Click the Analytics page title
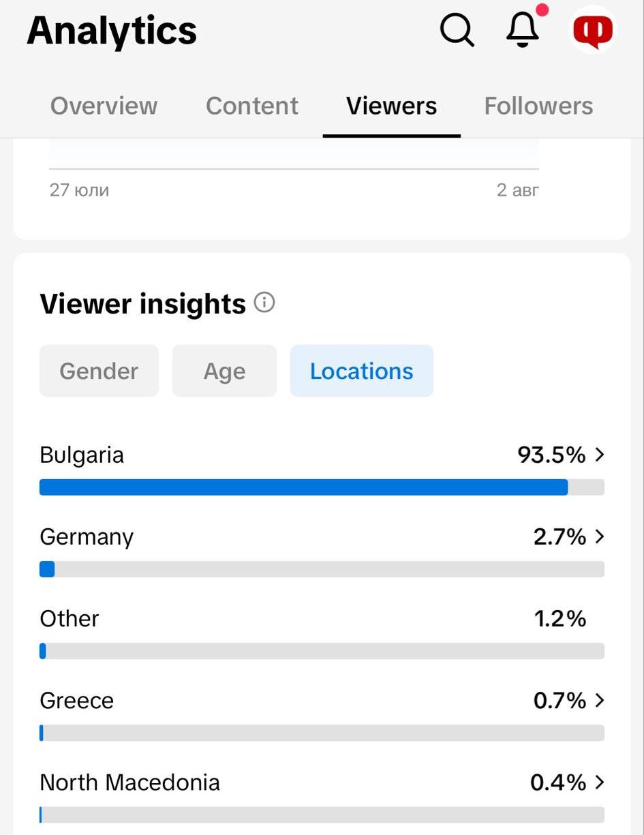Viewport: 644px width, 835px height. (x=112, y=31)
